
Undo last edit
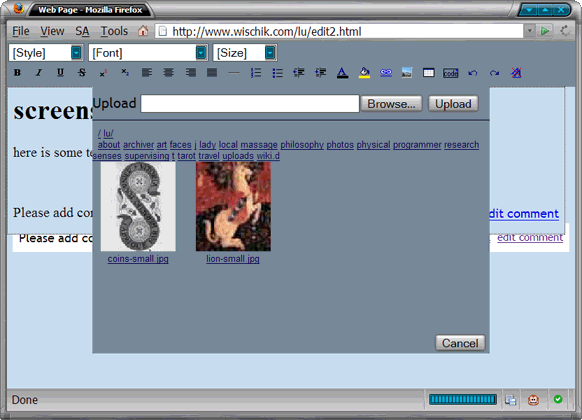(473, 73)
